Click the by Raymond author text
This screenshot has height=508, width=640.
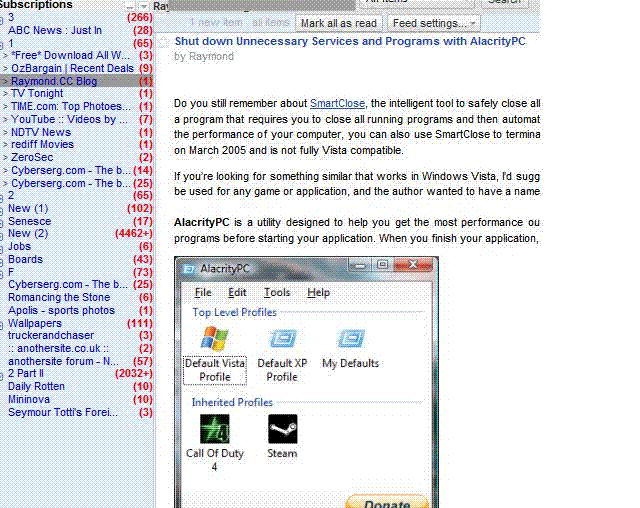coord(204,56)
